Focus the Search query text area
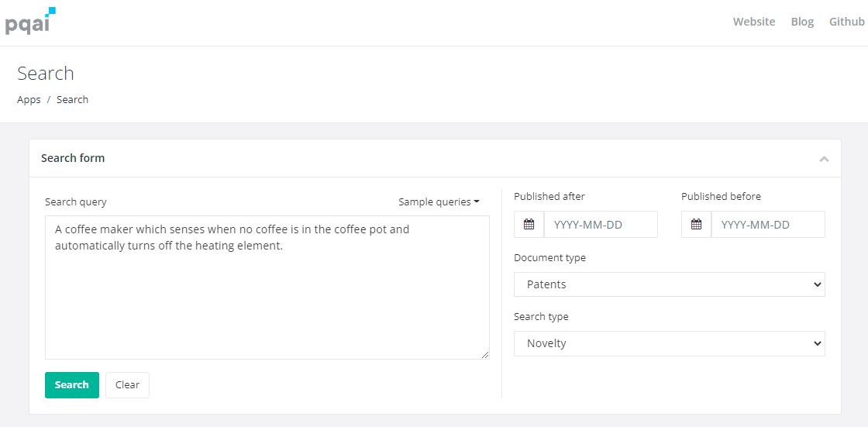 tap(267, 288)
